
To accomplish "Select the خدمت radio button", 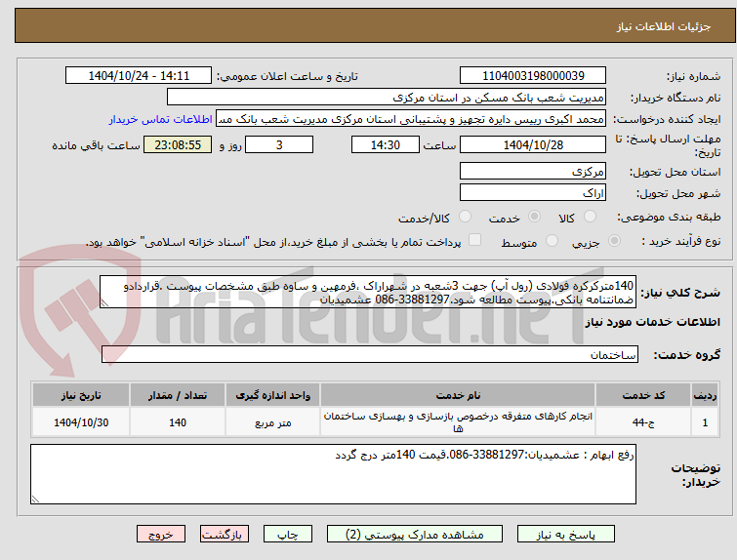I will (534, 217).
